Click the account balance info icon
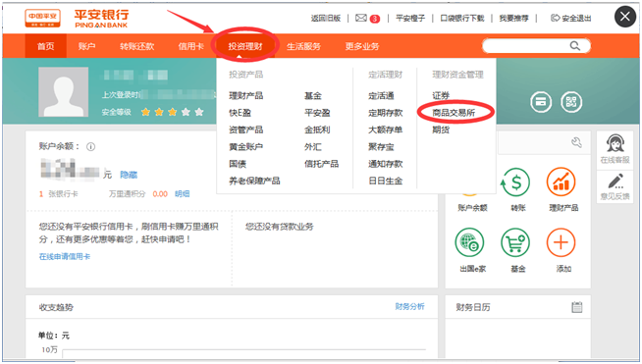642x364 pixels. [x=91, y=146]
